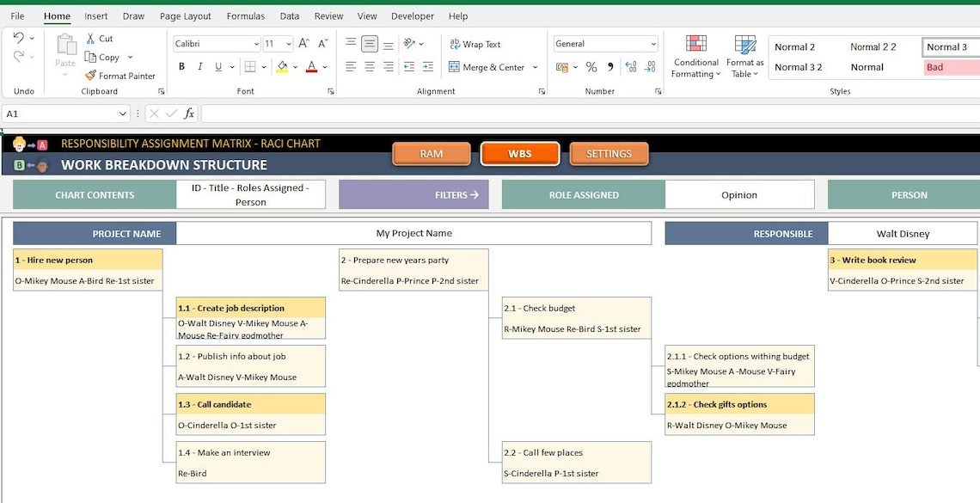Toggle bold formatting

click(181, 65)
